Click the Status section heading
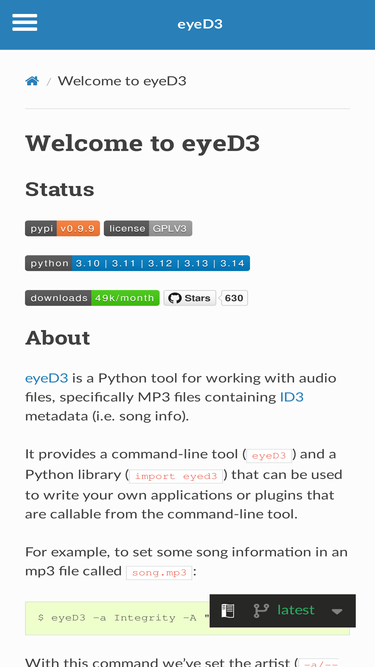The height and width of the screenshot is (667, 375). pyautogui.click(x=60, y=189)
